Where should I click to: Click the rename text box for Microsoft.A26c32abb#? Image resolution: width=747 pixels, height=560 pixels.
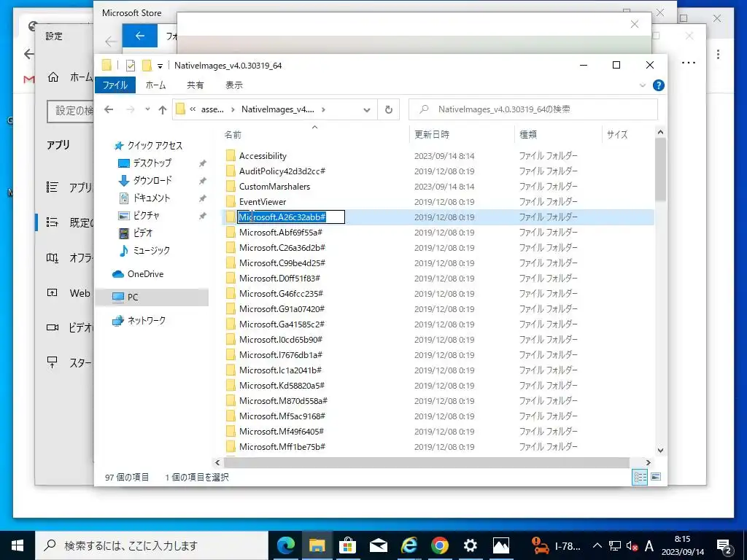point(291,217)
